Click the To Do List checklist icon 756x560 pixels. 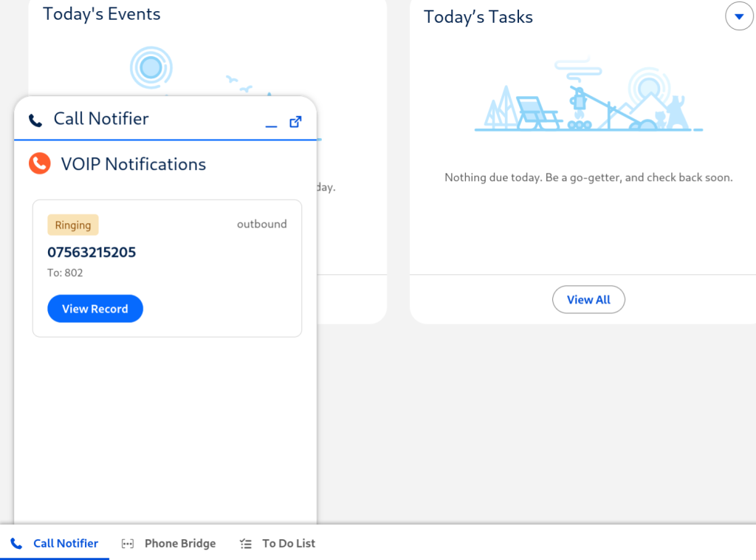(x=244, y=543)
